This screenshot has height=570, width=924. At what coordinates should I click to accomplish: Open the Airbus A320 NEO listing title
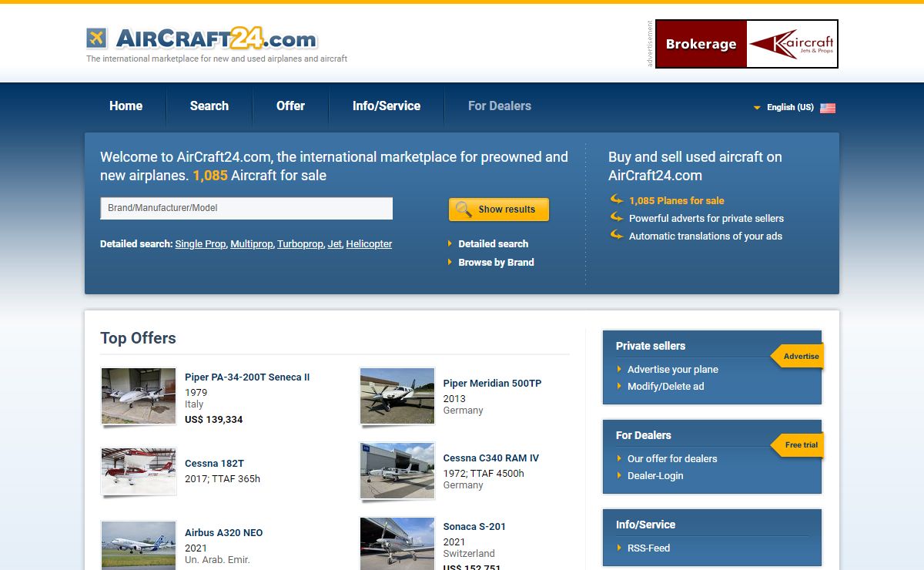223,533
